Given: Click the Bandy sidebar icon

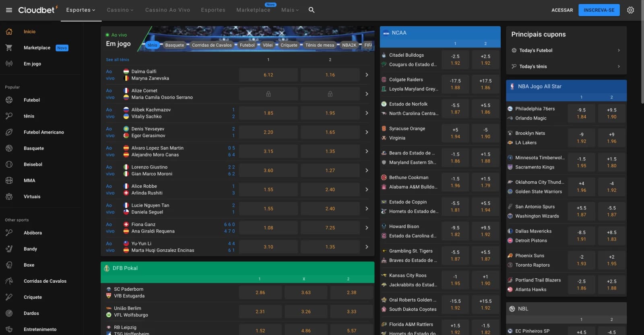Looking at the screenshot, I should click(x=9, y=249).
